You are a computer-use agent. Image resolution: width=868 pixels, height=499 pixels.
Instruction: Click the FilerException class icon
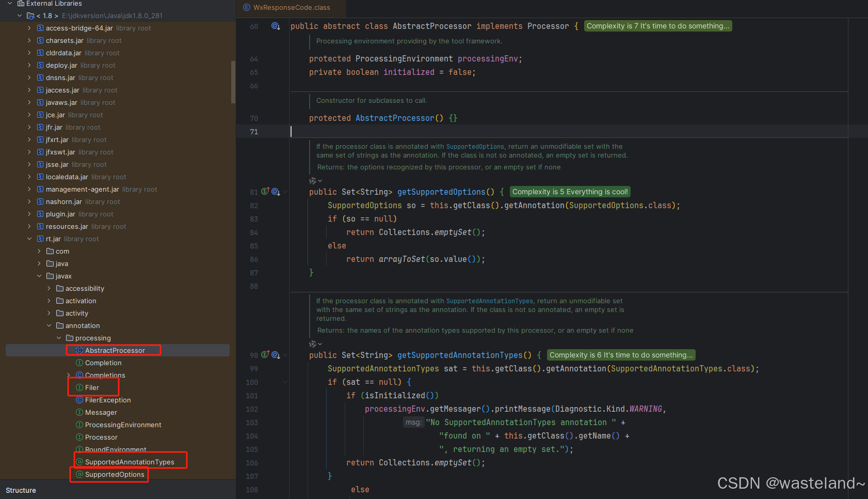[x=79, y=400]
